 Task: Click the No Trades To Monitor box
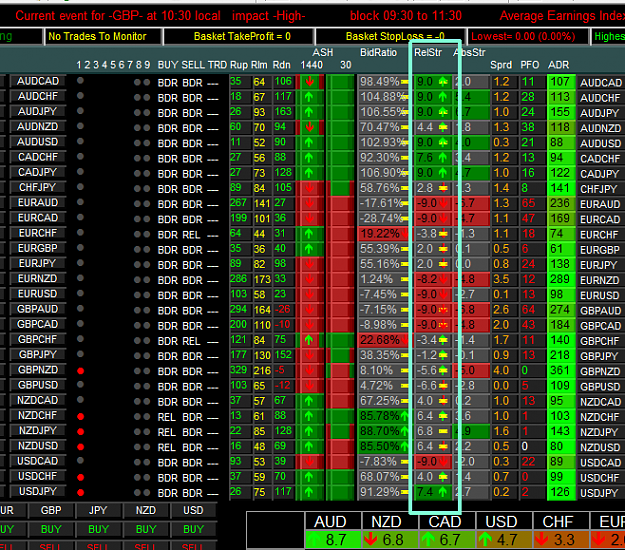click(103, 37)
